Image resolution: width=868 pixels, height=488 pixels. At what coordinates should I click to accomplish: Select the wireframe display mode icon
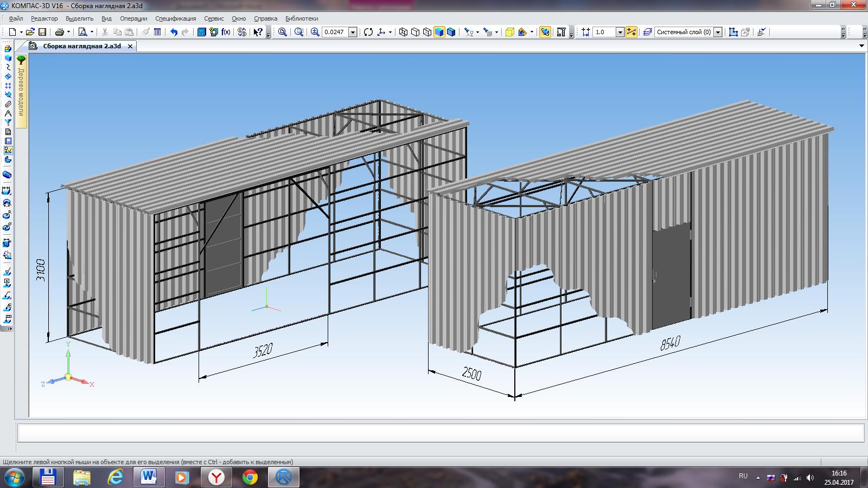click(x=404, y=32)
